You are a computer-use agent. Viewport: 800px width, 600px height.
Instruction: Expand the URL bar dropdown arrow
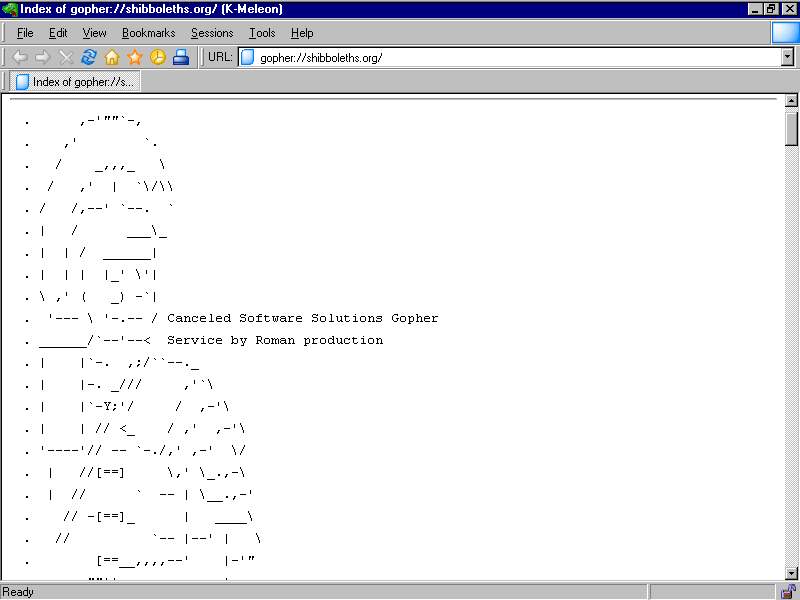787,57
